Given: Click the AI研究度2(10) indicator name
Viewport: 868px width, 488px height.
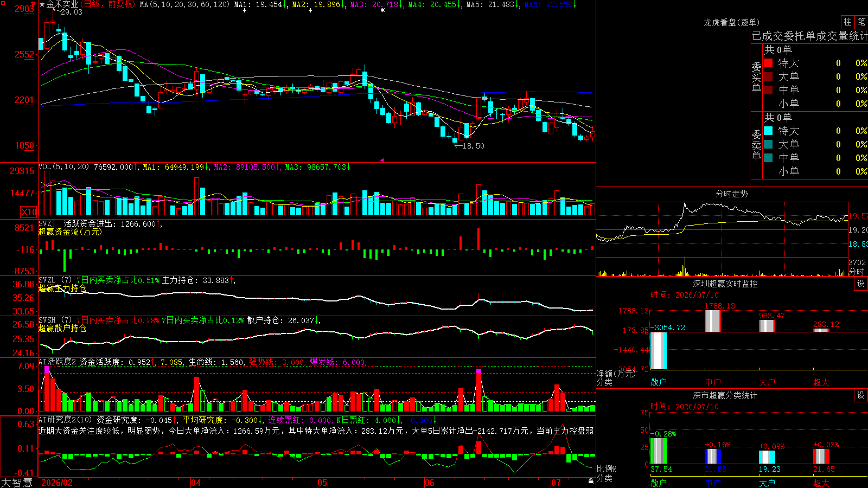Looking at the screenshot, I should pos(66,420).
